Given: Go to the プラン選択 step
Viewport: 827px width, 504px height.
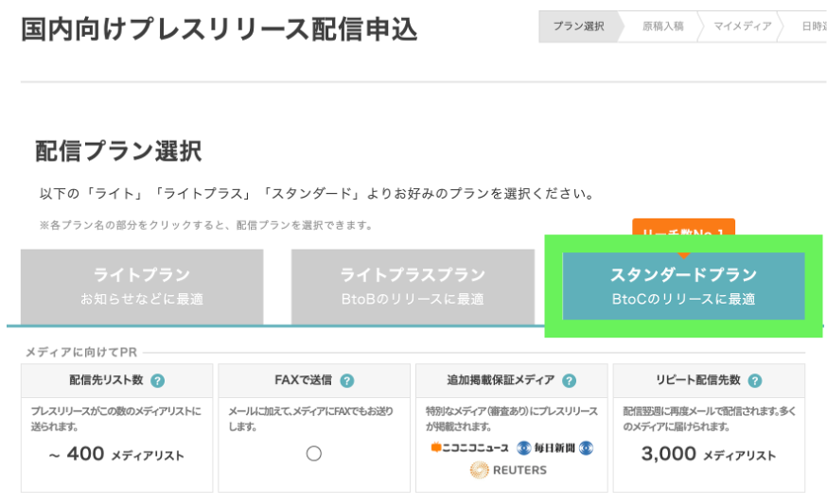Looking at the screenshot, I should 578,26.
